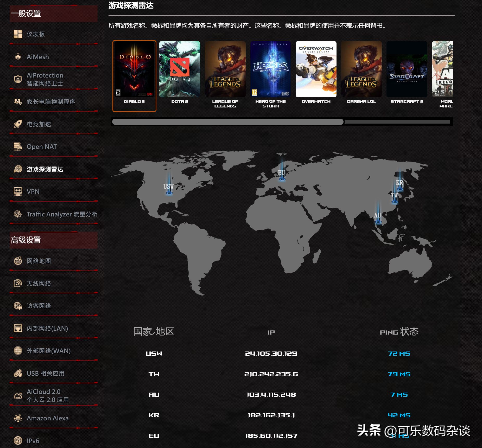This screenshot has height=448, width=482.
Task: Select the Overwatch game cover
Action: pyautogui.click(x=316, y=69)
